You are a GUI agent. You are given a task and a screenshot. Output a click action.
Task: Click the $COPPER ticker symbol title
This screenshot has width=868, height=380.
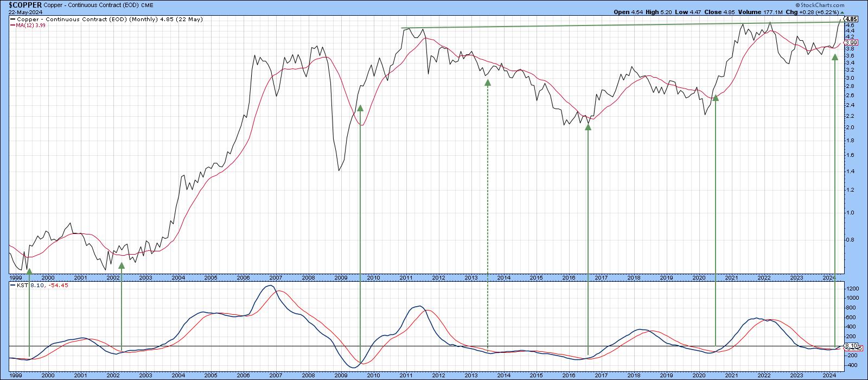[x=25, y=4]
